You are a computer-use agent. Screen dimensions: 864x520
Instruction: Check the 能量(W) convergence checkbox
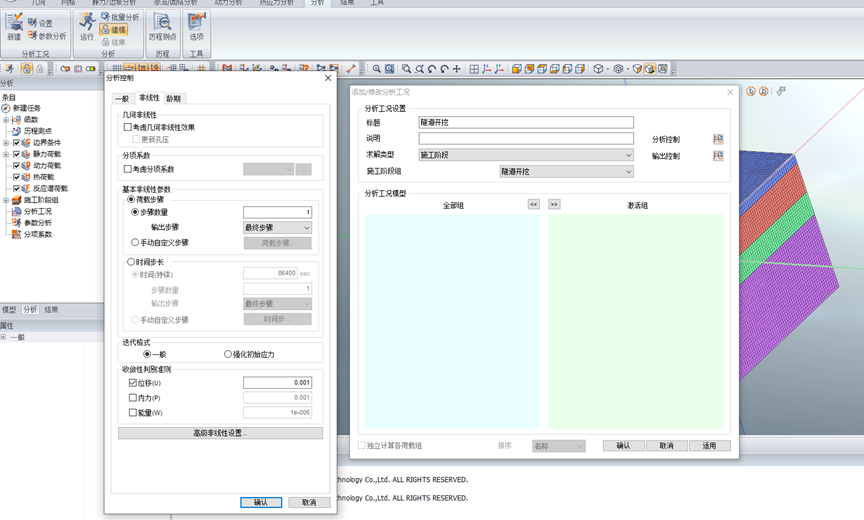[x=133, y=413]
